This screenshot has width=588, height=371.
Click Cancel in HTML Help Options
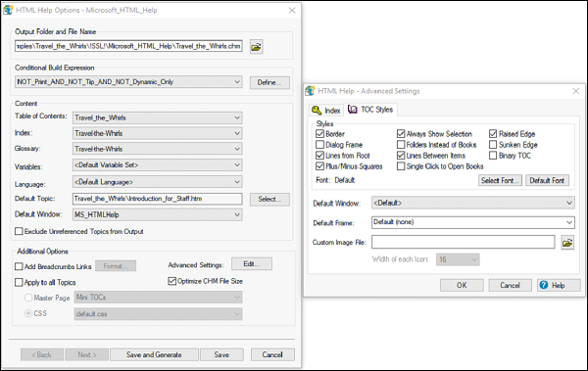(272, 354)
